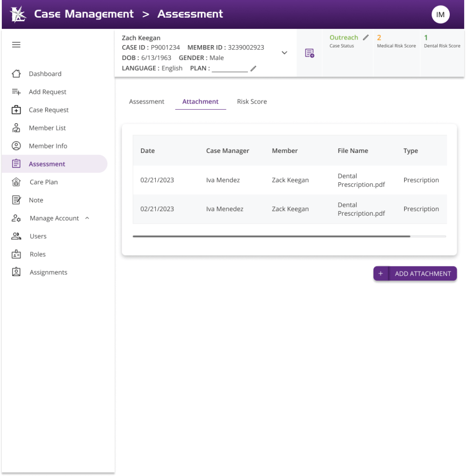Open the IM user avatar menu
Screen dimensions: 466x476
(440, 14)
